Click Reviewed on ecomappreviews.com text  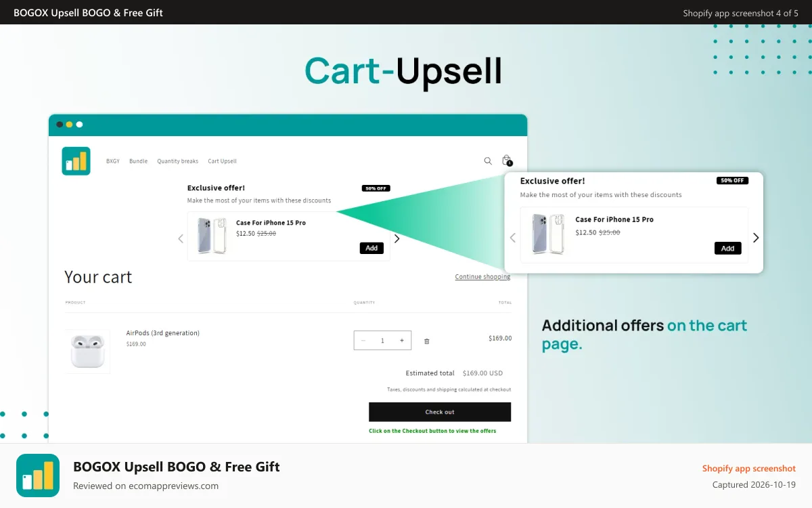145,486
